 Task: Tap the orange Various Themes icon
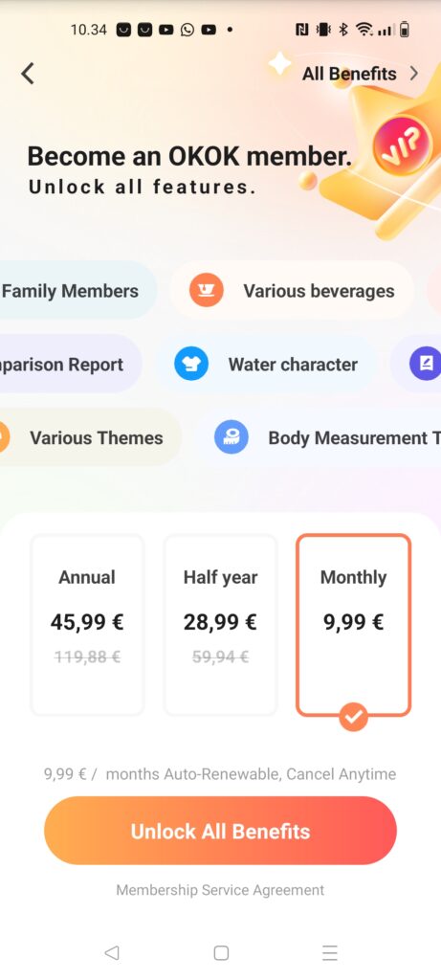pyautogui.click(x=3, y=437)
